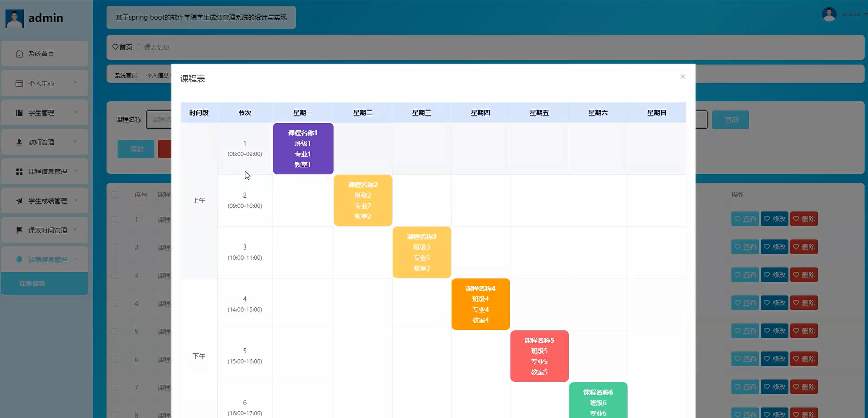The image size is (868, 418).
Task: Click 删除 button in row 1
Action: [x=804, y=219]
